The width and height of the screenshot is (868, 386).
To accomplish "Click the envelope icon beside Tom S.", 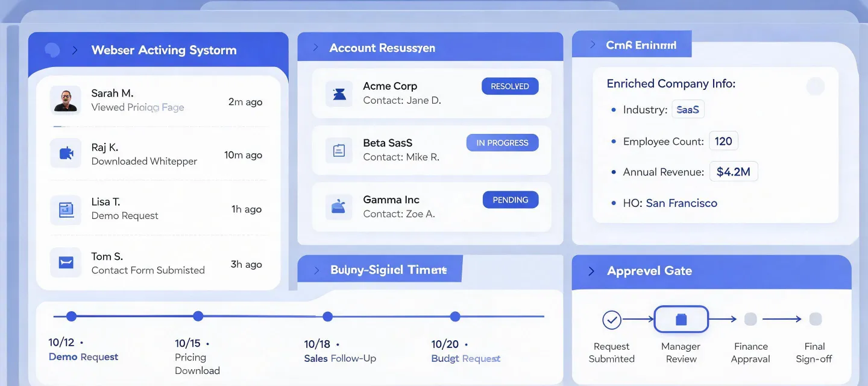I will tap(66, 262).
